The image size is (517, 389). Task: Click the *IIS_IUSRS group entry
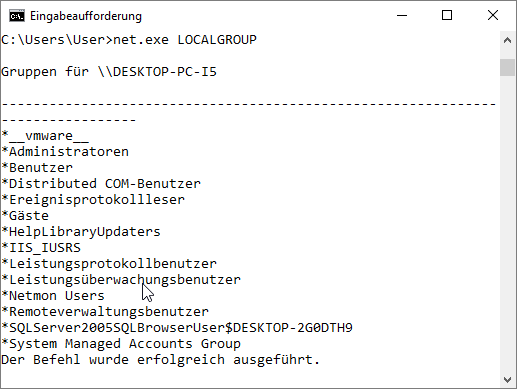click(41, 248)
